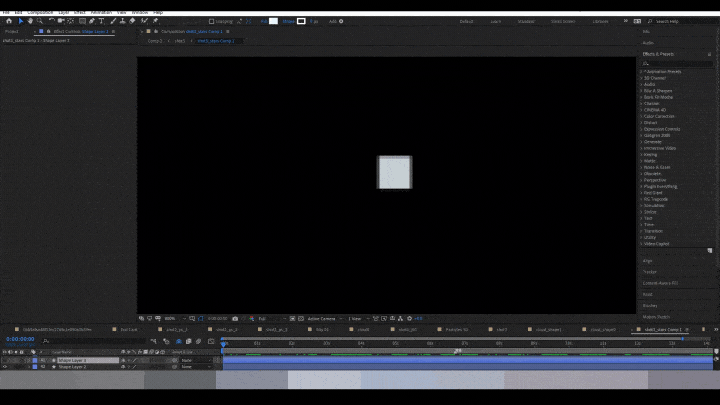Select the Default workspace
The width and height of the screenshot is (720, 405).
466,21
